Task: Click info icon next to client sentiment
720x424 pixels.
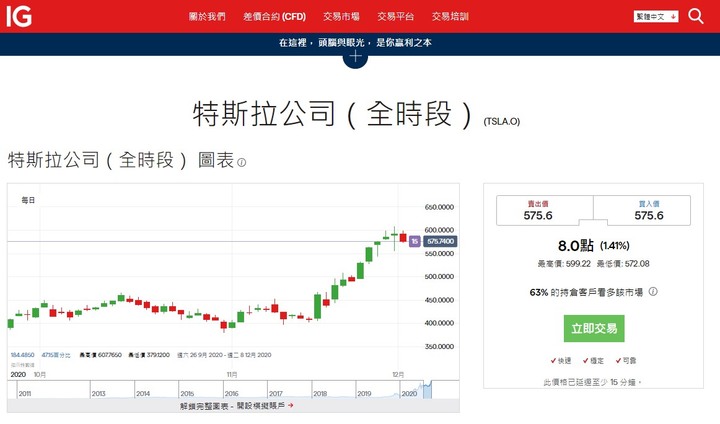Action: [x=653, y=291]
